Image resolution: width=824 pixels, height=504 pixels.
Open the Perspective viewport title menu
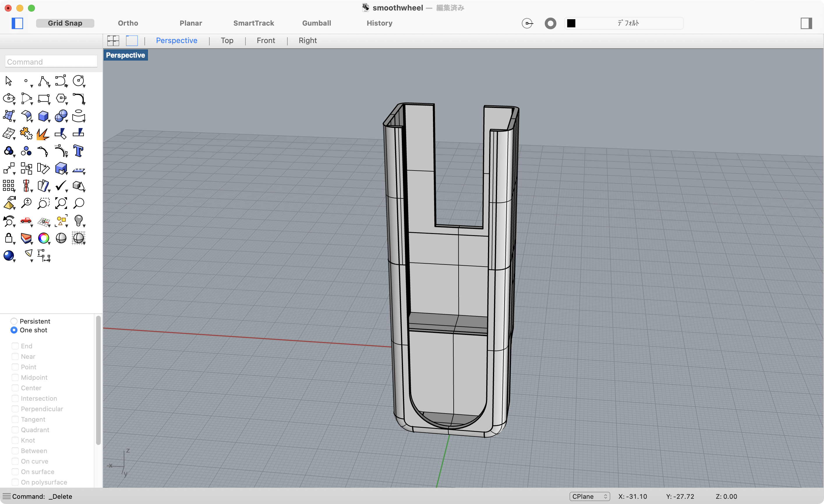[125, 55]
